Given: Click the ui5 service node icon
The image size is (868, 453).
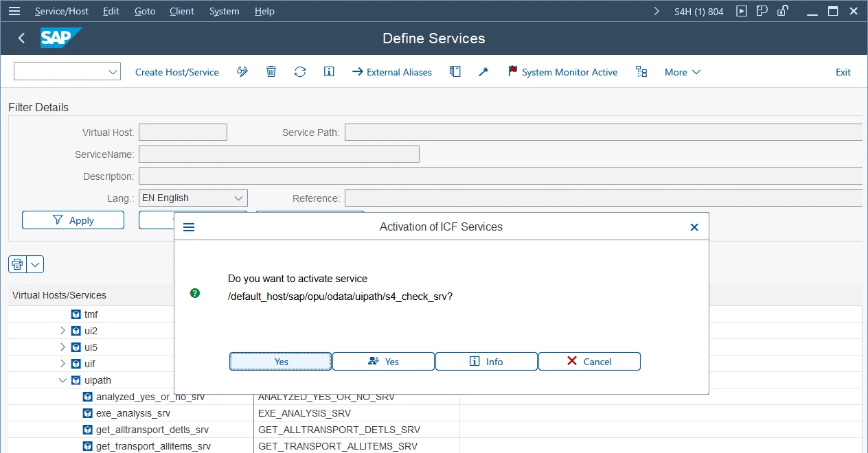Looking at the screenshot, I should tap(76, 347).
